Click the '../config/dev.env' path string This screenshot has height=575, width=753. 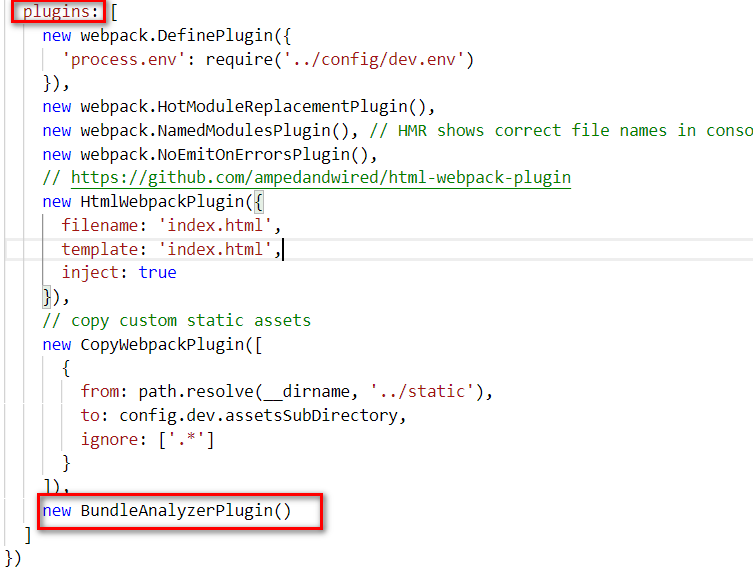374,60
